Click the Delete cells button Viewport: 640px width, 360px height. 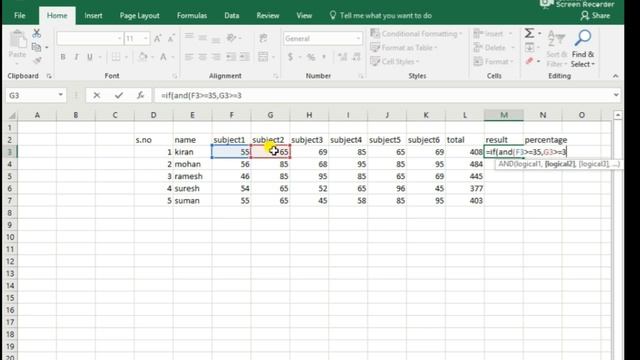pos(493,48)
